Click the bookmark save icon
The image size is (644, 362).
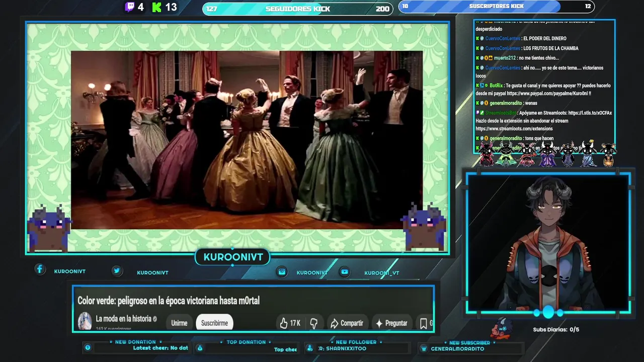point(424,323)
